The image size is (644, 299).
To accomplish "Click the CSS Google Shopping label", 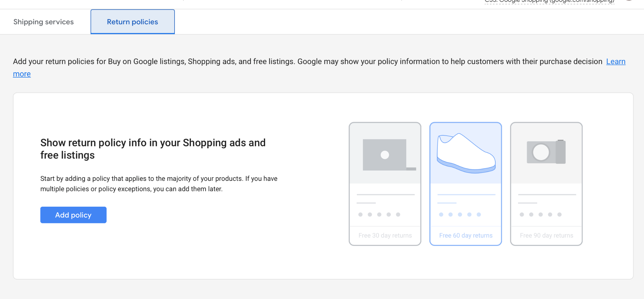I will (549, 2).
